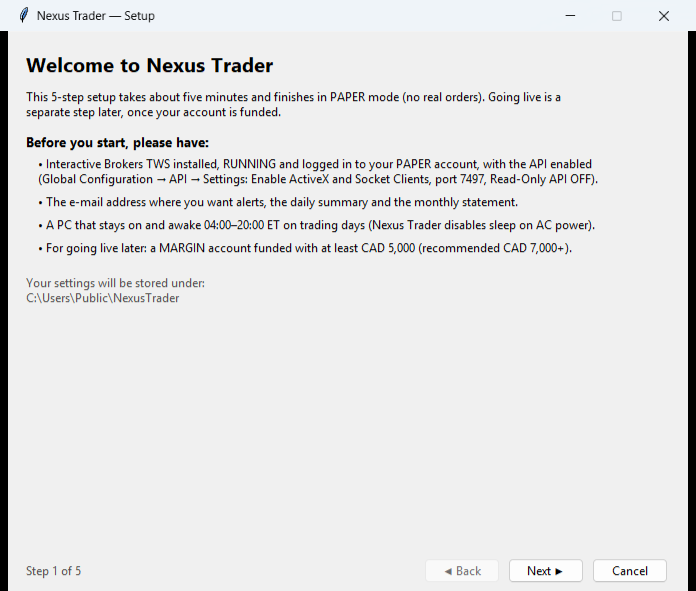Click the bullet about Interactive Brokers TWS
This screenshot has width=696, height=591.
coord(318,171)
